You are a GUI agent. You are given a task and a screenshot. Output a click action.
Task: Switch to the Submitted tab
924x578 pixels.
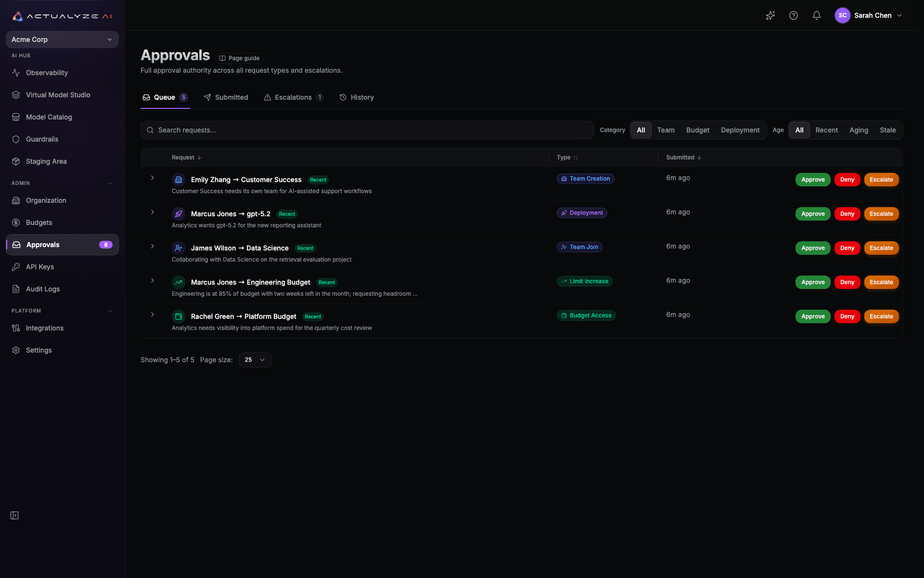pos(226,97)
